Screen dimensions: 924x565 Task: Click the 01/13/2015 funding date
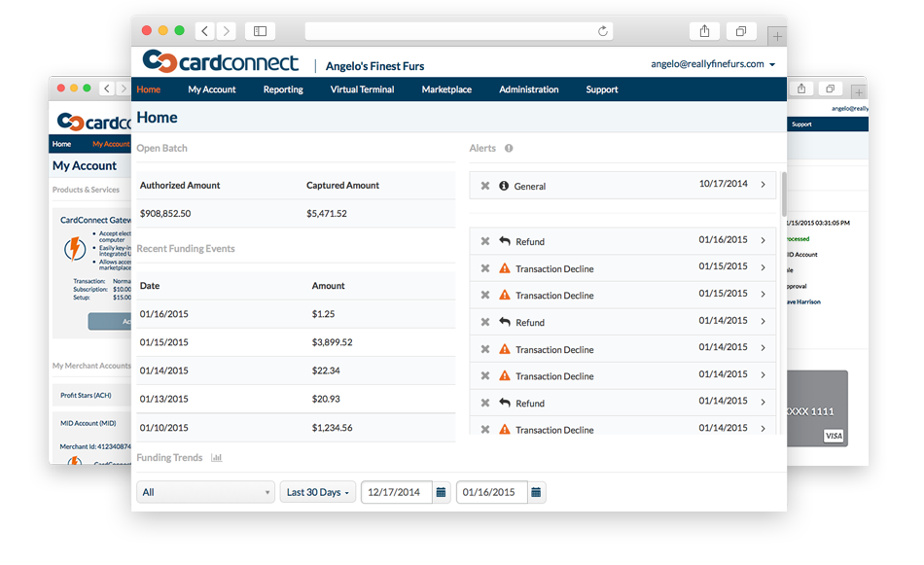click(163, 399)
